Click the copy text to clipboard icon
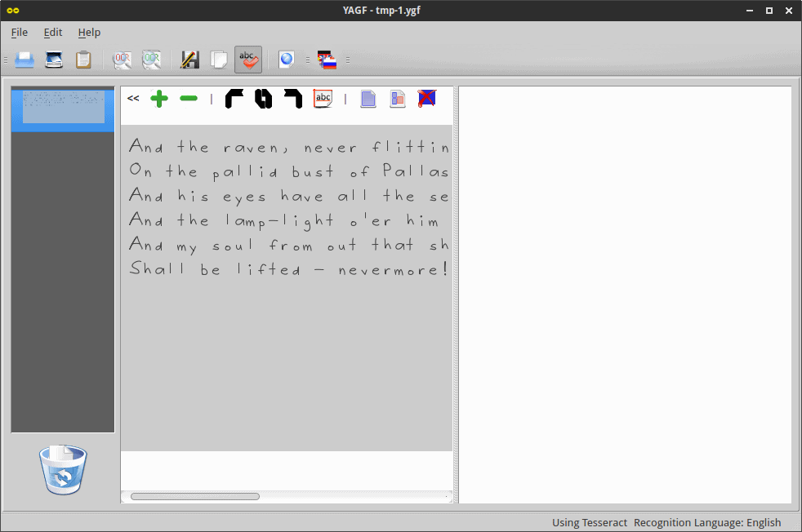Image resolution: width=802 pixels, height=532 pixels. pos(219,60)
